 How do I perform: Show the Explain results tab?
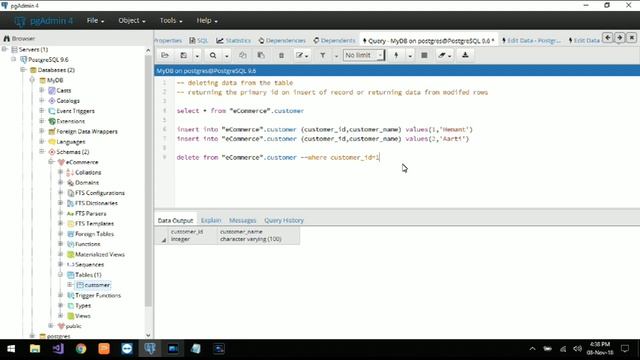click(x=211, y=220)
